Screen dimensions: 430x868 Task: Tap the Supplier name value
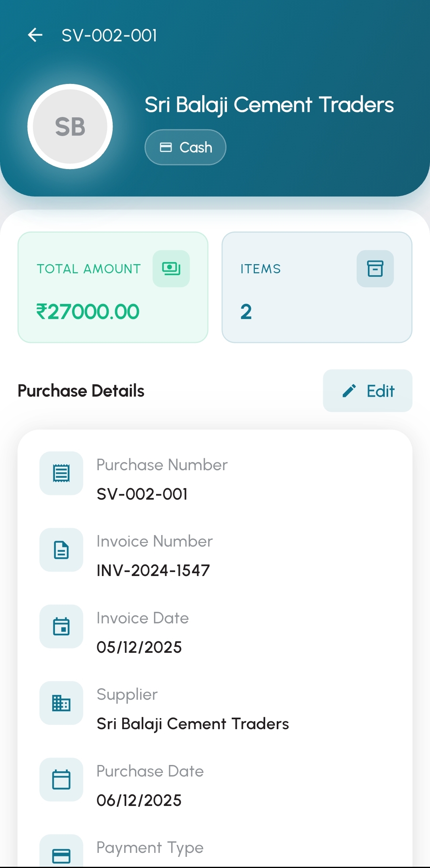coord(193,724)
